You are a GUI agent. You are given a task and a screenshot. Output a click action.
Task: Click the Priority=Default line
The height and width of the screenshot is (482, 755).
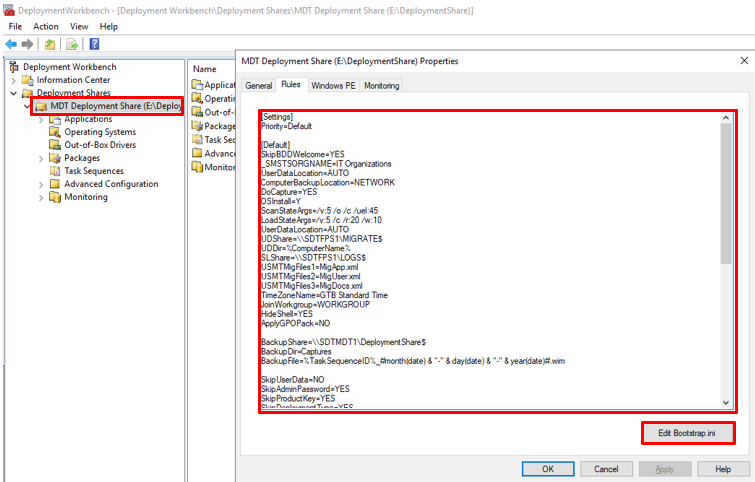pyautogui.click(x=286, y=126)
